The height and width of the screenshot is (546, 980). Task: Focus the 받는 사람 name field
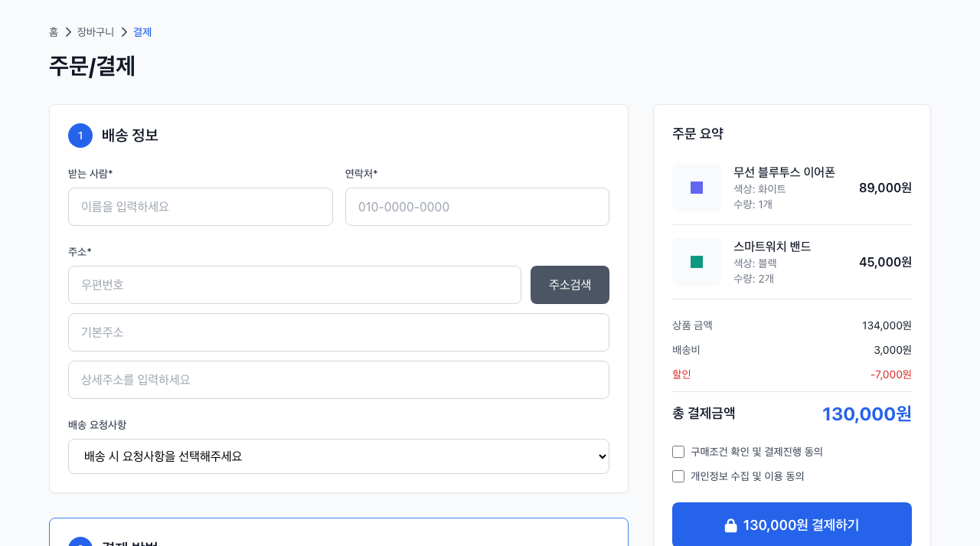201,207
